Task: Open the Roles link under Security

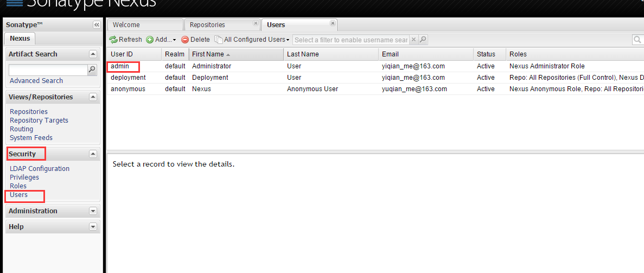Action: coord(18,186)
